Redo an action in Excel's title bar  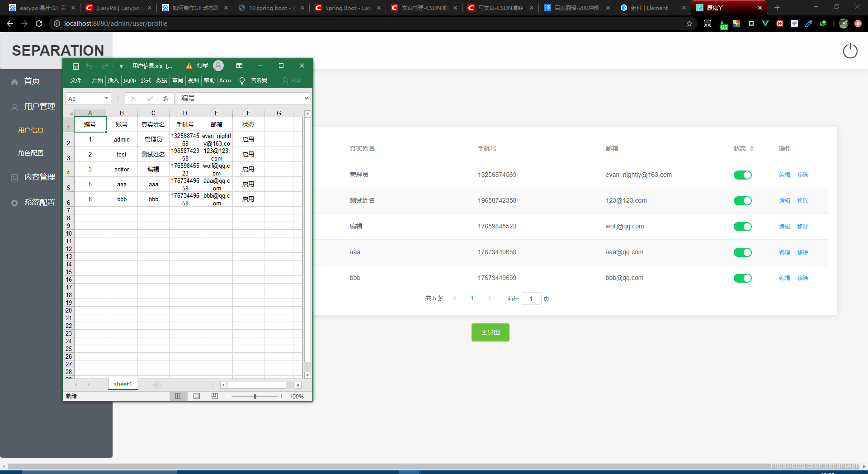105,66
